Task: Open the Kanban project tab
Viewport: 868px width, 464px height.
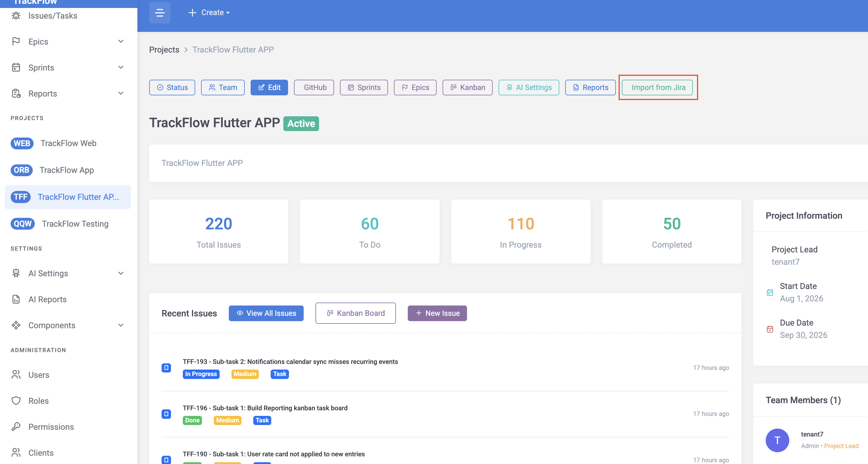Action: pyautogui.click(x=467, y=87)
